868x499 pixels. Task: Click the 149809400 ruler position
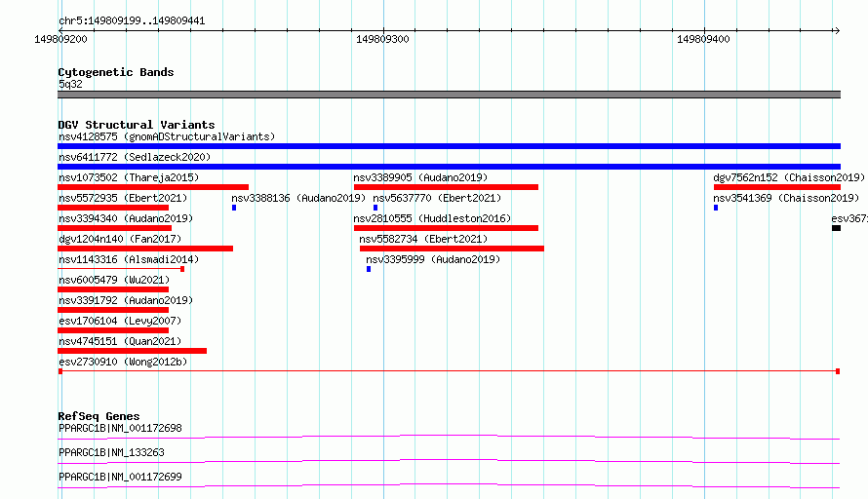(703, 39)
